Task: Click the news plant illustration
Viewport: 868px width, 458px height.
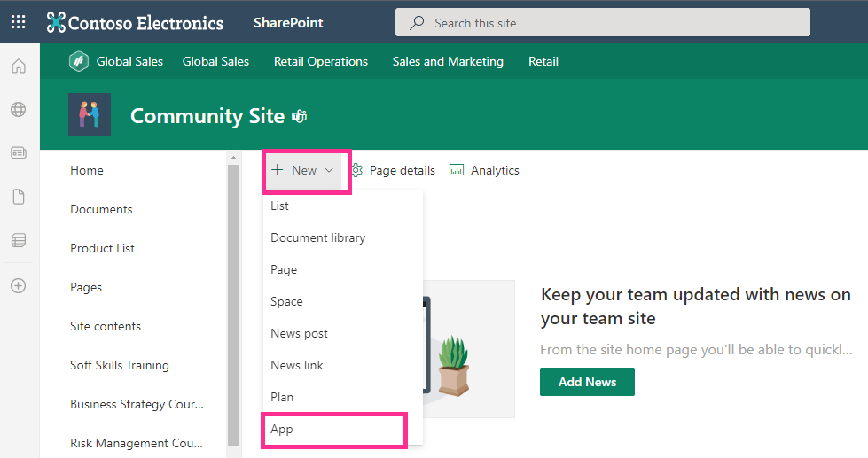Action: pos(454,366)
